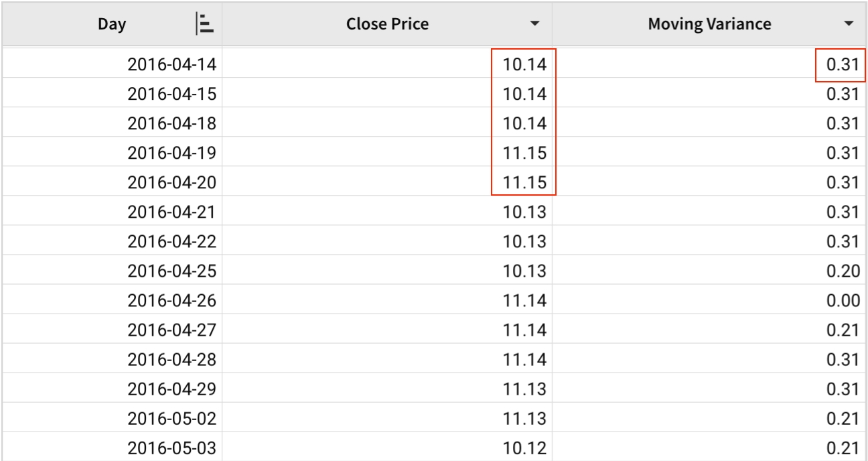Click Moving Variance cell for 2016-04-27

click(x=842, y=330)
